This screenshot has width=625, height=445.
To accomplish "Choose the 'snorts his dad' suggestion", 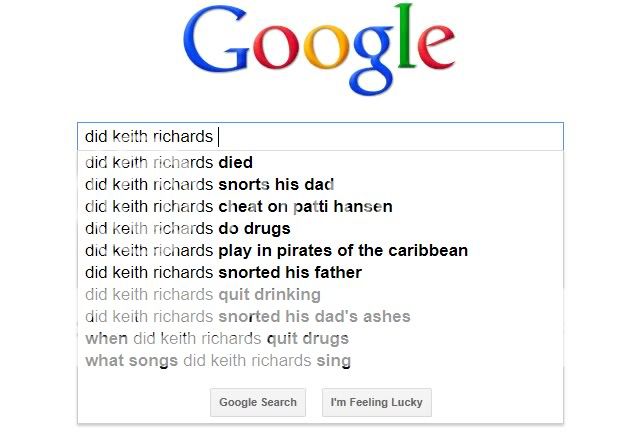I will (x=210, y=184).
